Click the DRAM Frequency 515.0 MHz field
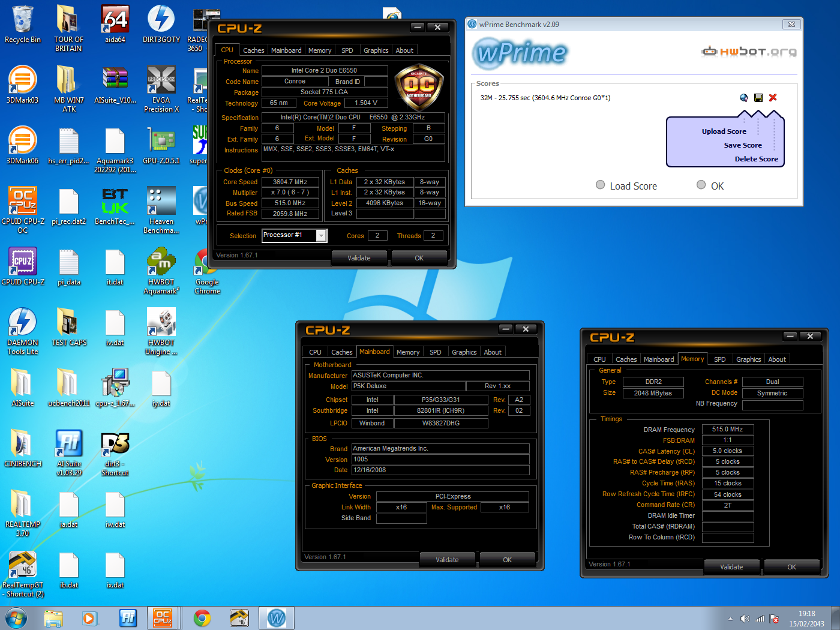 click(x=727, y=429)
